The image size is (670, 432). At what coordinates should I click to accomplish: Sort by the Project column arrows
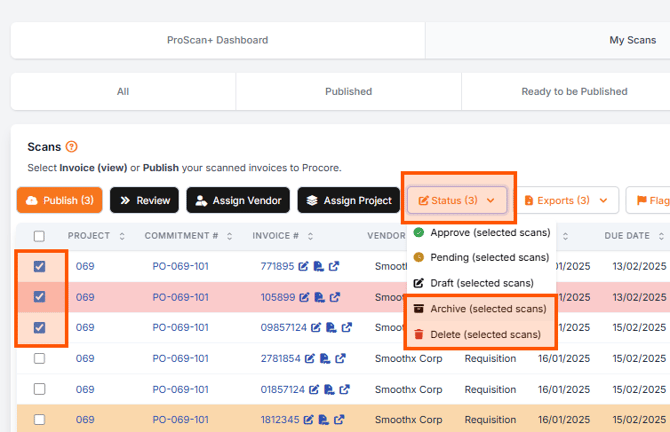tap(122, 236)
